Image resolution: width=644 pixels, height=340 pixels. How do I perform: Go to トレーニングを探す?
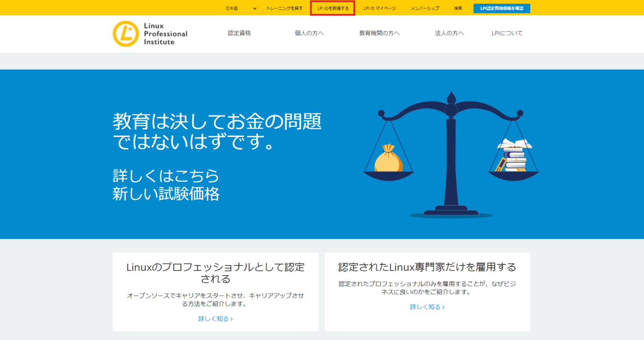285,8
